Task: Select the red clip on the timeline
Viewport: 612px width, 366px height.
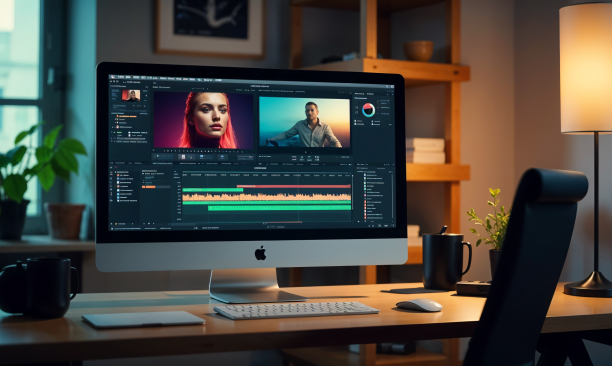Action: coord(294,187)
